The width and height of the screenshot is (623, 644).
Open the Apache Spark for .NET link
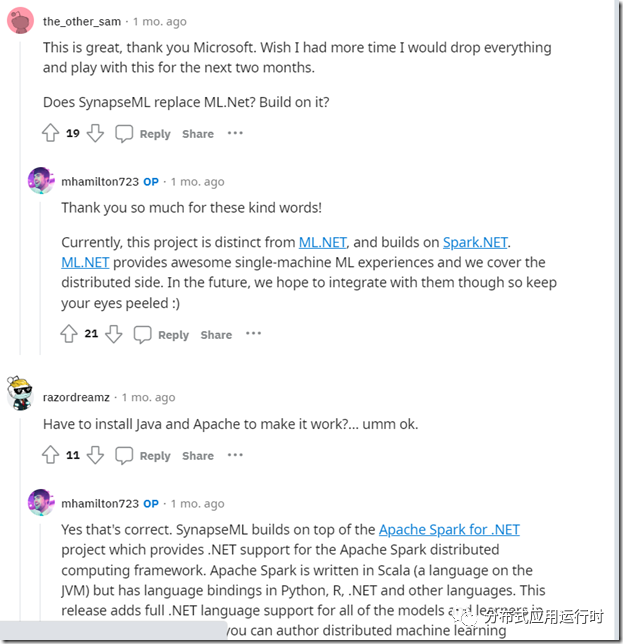(449, 530)
